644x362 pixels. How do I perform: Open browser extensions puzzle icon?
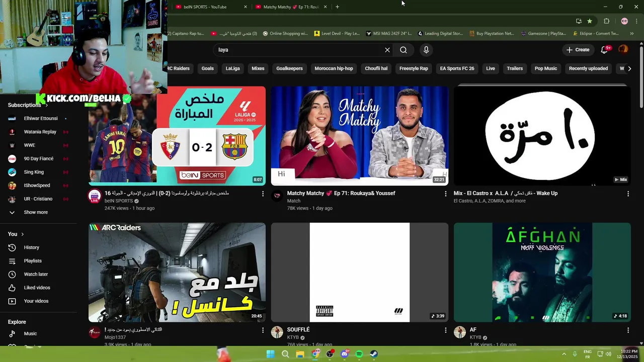tap(607, 21)
